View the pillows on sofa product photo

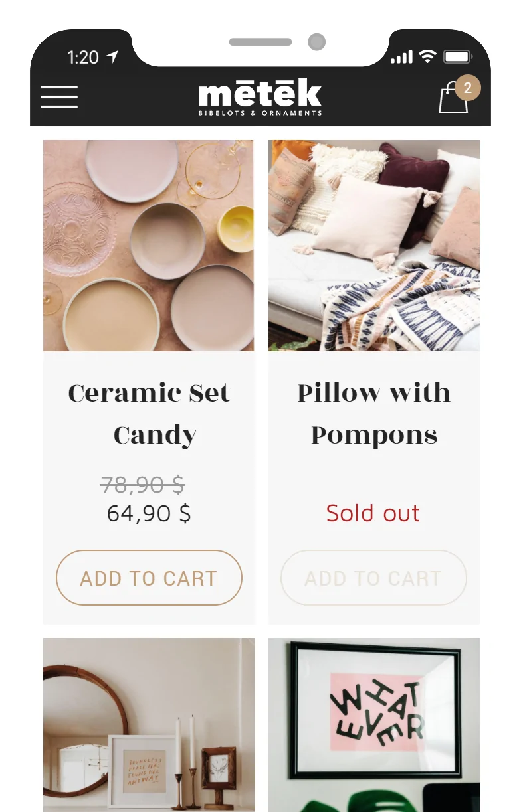373,246
